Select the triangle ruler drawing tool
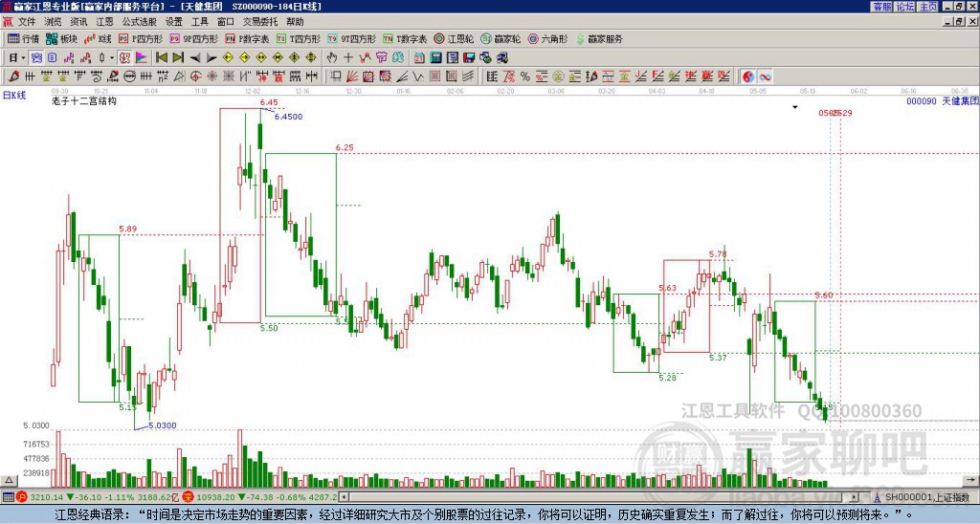The width and height of the screenshot is (980, 524). tap(179, 76)
